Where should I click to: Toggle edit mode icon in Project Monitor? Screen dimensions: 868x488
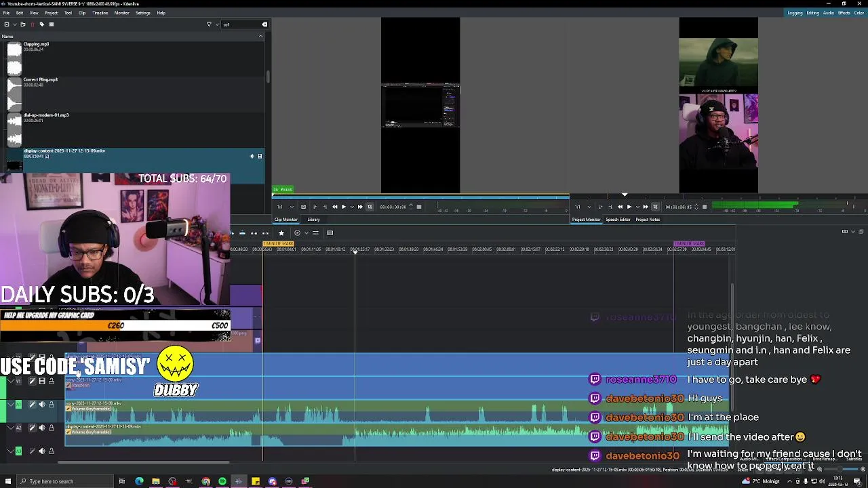[656, 207]
